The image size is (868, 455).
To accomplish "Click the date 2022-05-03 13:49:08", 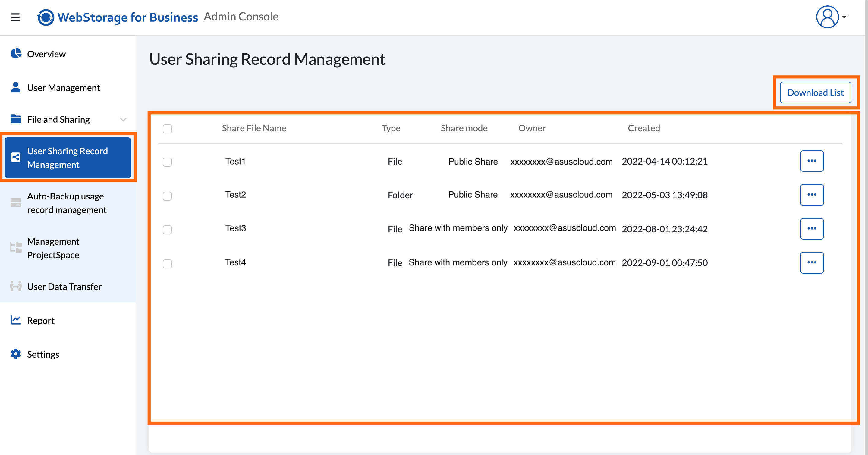I will coord(665,195).
